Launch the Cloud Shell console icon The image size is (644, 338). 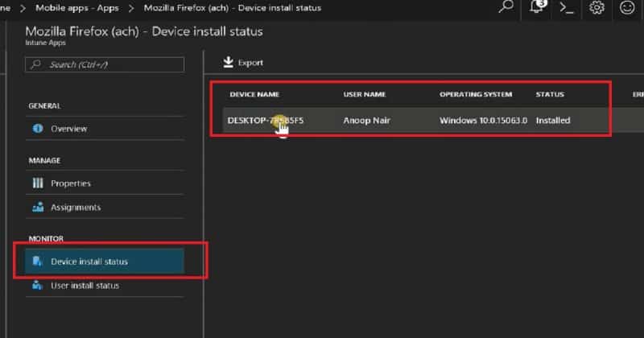pyautogui.click(x=567, y=8)
